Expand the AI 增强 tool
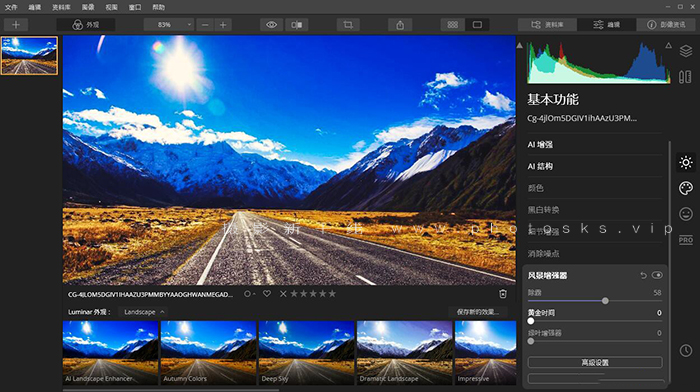 coord(595,145)
